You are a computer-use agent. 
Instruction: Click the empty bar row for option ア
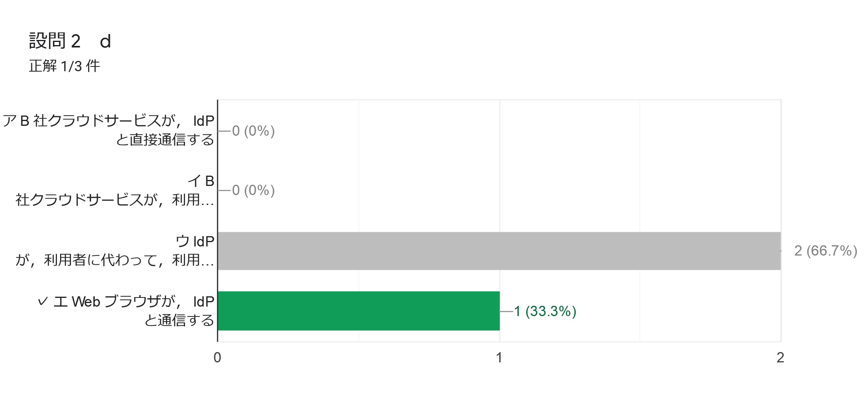(499, 131)
